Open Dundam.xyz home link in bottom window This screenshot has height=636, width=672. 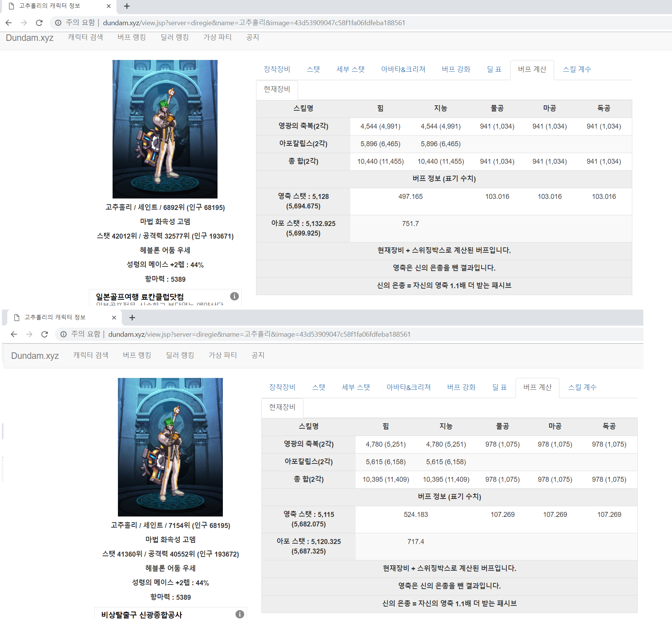pyautogui.click(x=35, y=356)
